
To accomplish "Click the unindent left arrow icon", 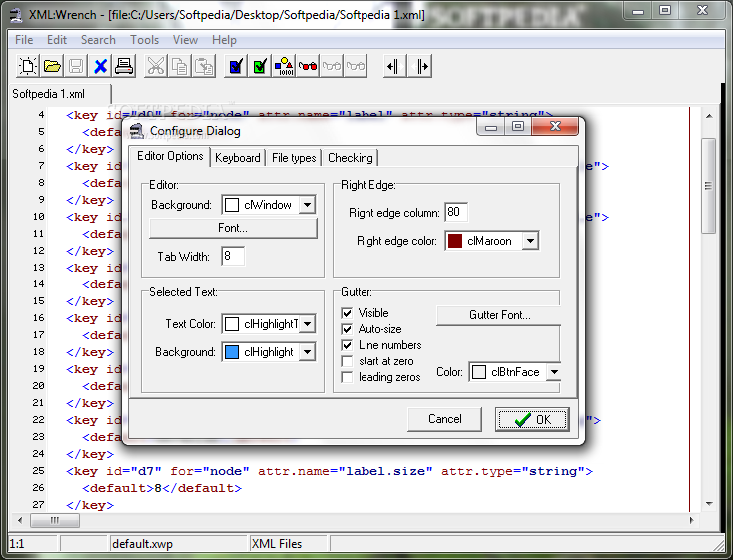I will pyautogui.click(x=395, y=66).
